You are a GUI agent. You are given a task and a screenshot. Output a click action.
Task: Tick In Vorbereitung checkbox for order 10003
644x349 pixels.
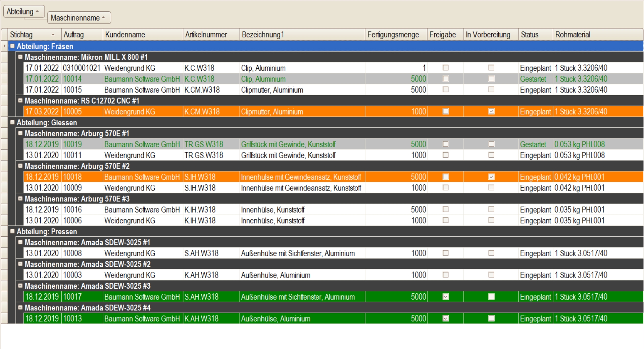point(491,275)
